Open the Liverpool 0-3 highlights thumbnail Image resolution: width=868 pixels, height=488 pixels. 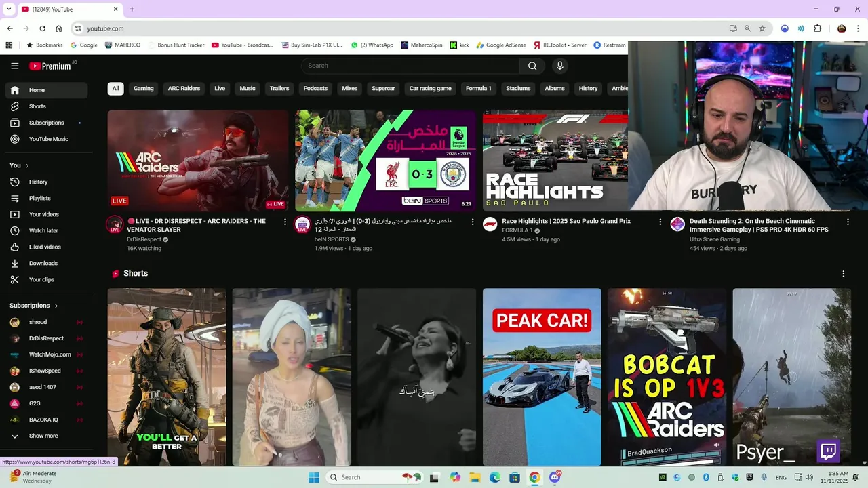pyautogui.click(x=386, y=161)
